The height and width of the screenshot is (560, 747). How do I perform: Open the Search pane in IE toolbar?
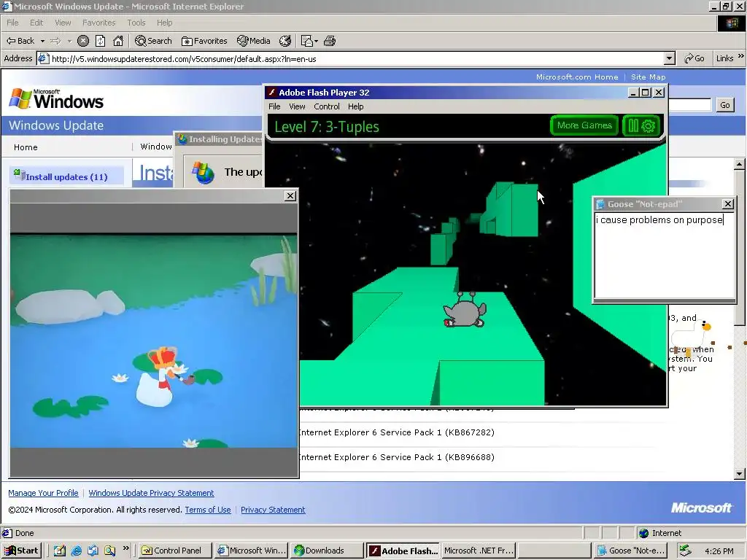tap(153, 41)
